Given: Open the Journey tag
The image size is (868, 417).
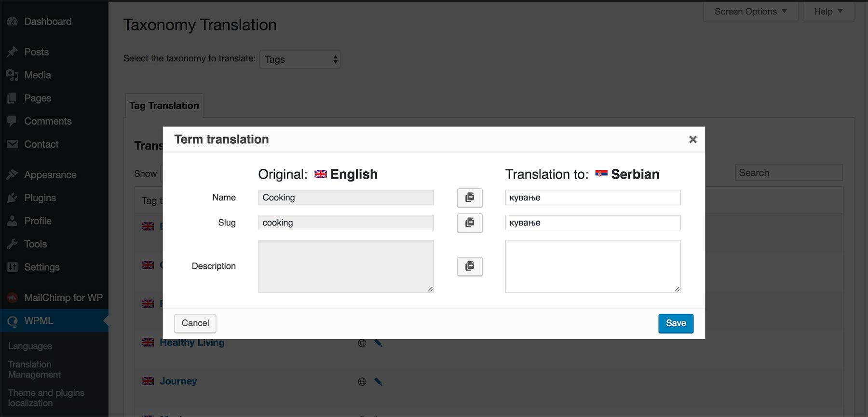Looking at the screenshot, I should coord(178,381).
